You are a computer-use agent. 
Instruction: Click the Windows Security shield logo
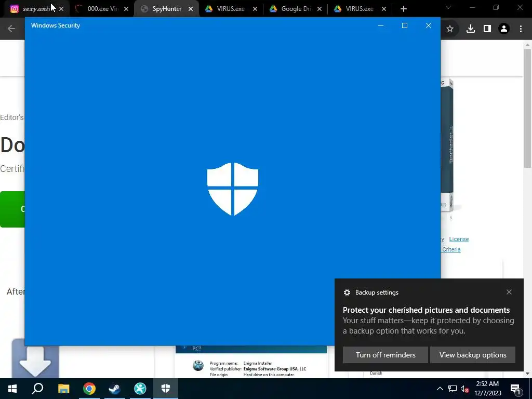click(x=233, y=189)
